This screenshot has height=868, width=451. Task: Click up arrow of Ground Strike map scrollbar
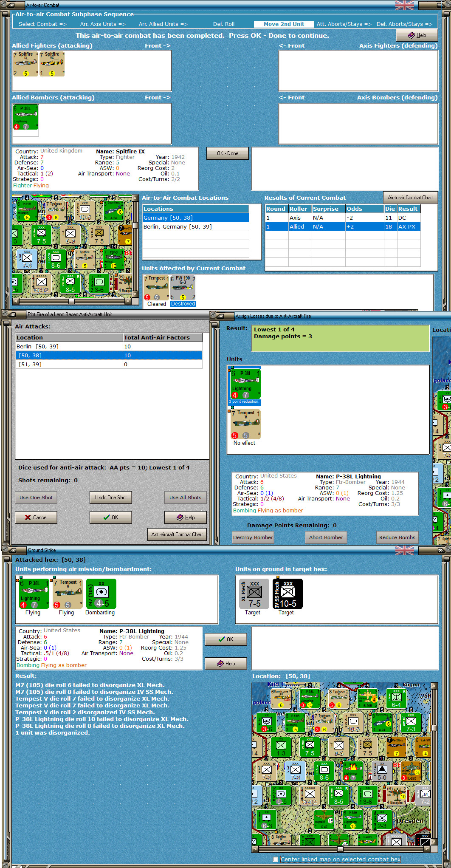434,686
